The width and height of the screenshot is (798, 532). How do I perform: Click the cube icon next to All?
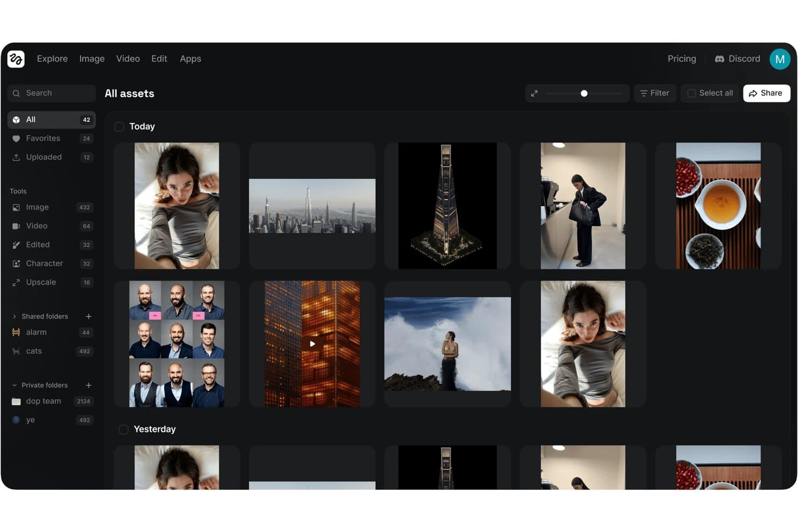click(16, 120)
